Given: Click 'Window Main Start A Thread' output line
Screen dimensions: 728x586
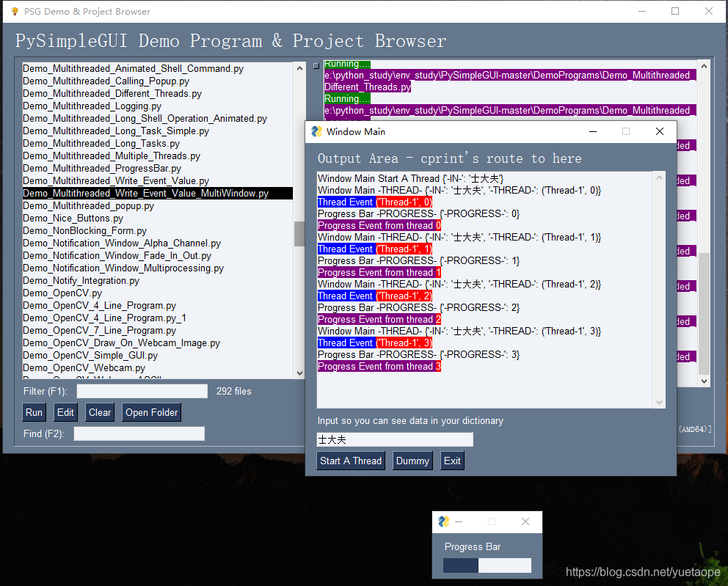Looking at the screenshot, I should tap(411, 179).
